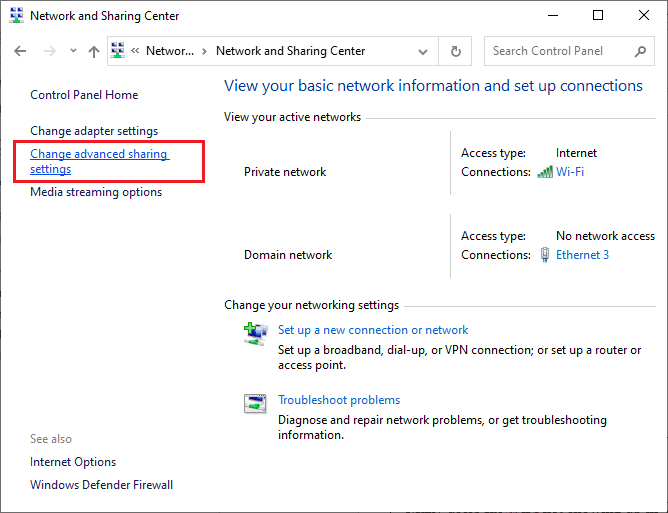Click the 'No network access' text
668x513 pixels.
click(x=605, y=236)
